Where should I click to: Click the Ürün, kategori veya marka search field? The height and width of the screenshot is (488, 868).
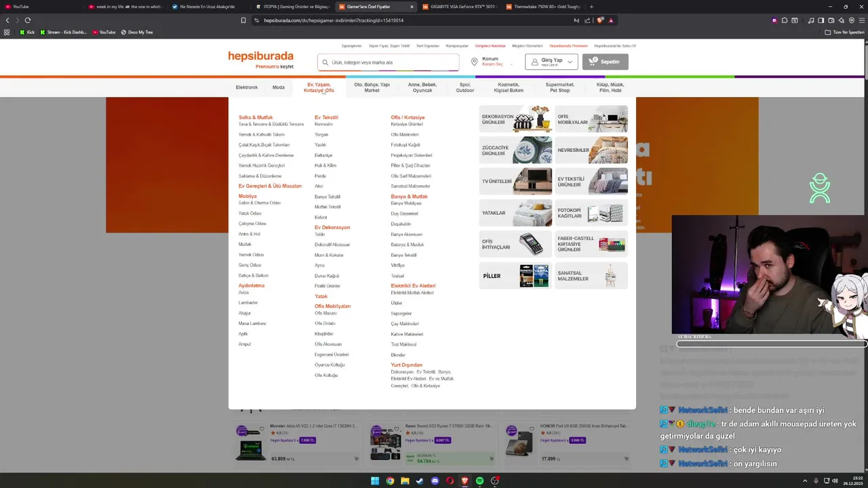pos(388,62)
